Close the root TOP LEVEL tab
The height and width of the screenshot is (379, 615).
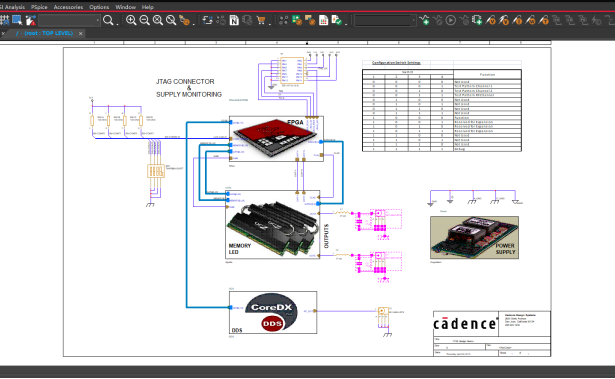click(x=80, y=34)
